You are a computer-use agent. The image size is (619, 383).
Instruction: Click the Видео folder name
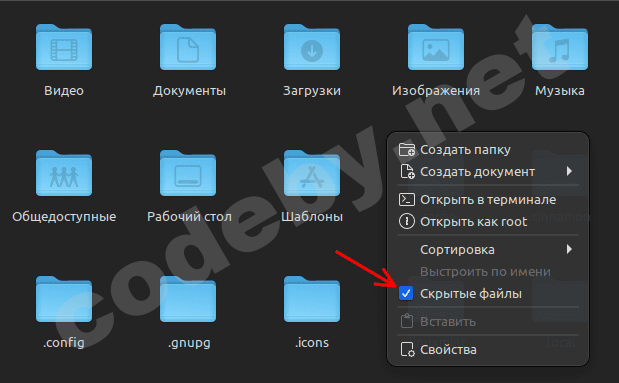[64, 91]
